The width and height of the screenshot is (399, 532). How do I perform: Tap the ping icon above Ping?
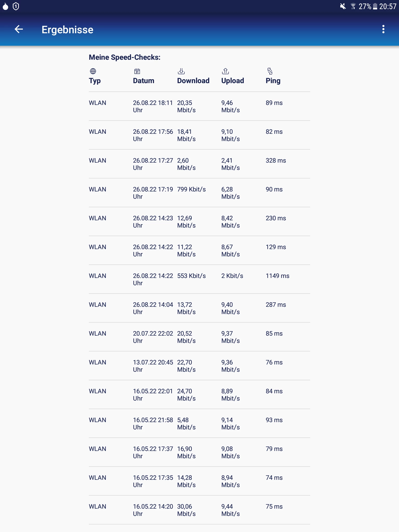pos(270,71)
